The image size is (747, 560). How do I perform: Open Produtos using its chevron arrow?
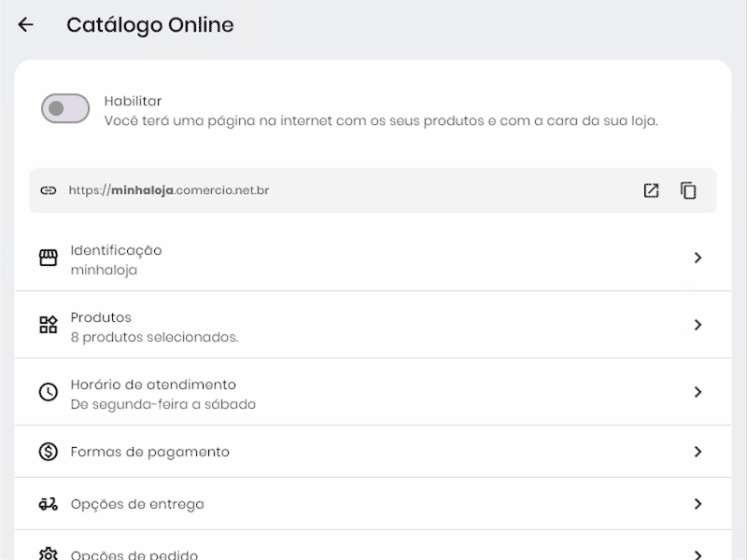(698, 324)
